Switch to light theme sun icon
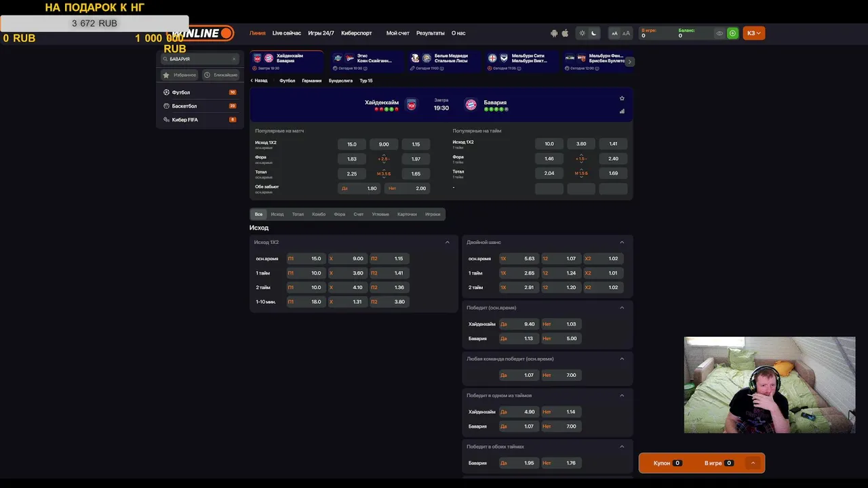868x488 pixels. pyautogui.click(x=582, y=33)
